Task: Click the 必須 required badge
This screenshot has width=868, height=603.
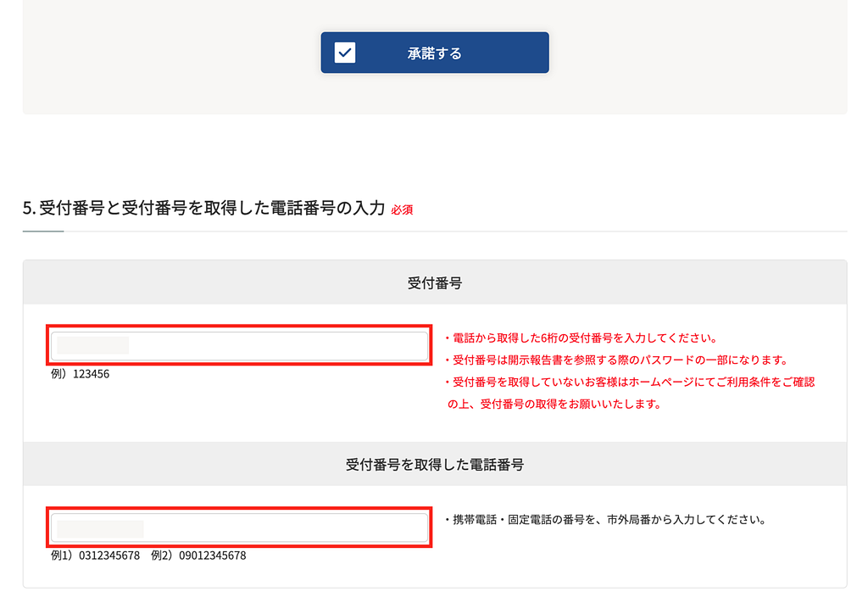Action: 403,209
